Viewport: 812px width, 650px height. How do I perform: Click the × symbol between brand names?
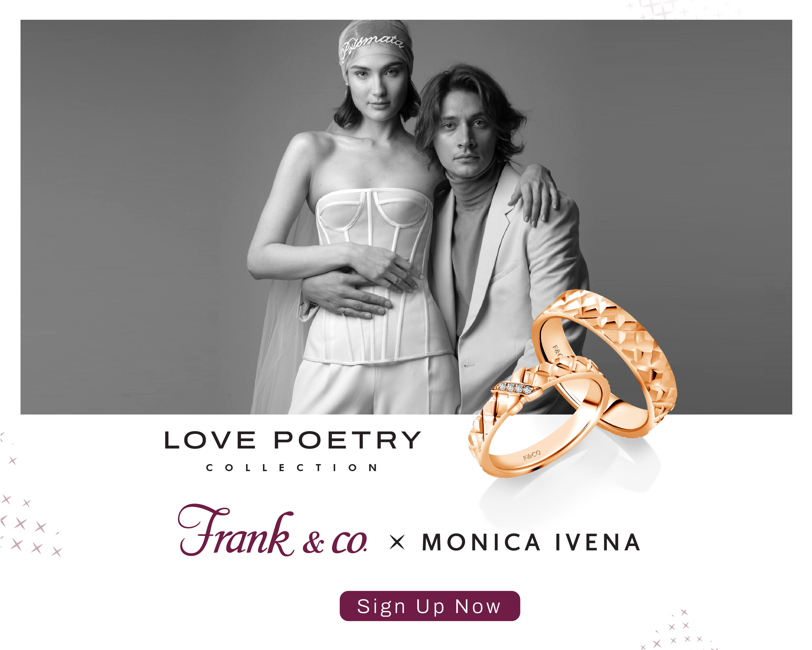[x=397, y=543]
